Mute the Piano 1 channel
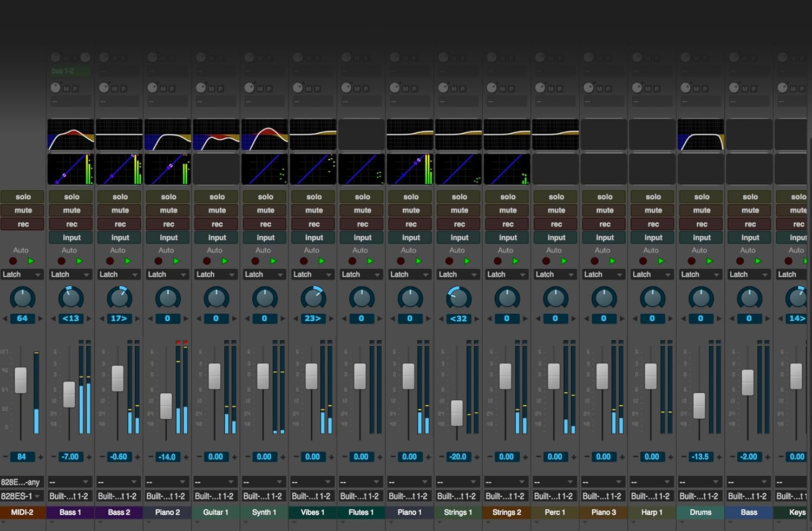This screenshot has height=531, width=812. click(x=409, y=210)
